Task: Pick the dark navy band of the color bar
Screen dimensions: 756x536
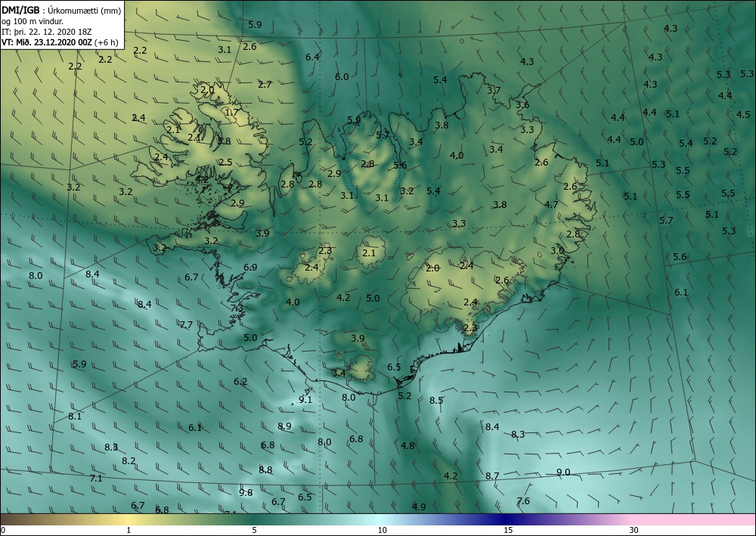Action: point(503,519)
